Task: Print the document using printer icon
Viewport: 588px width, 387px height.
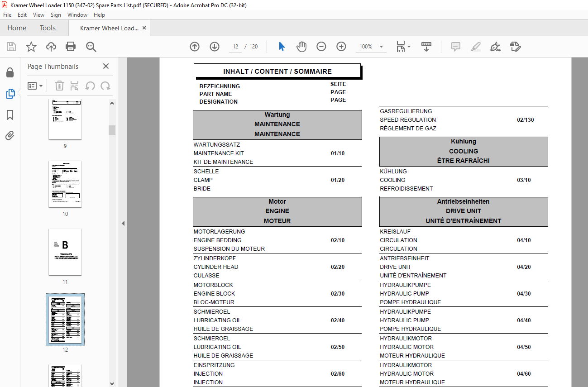Action: point(71,47)
